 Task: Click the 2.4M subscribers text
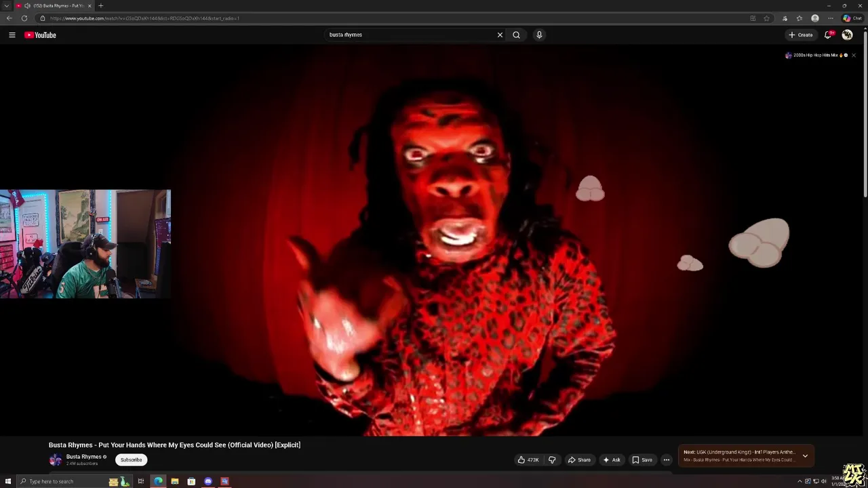(82, 464)
